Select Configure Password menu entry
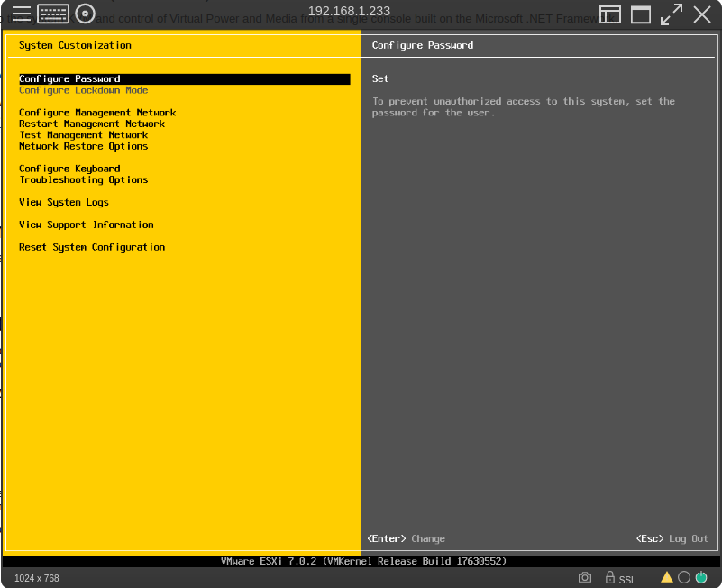722x588 pixels. [69, 79]
